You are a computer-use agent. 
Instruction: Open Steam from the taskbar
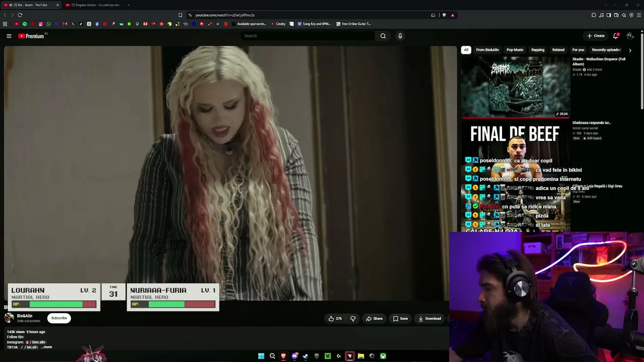pos(305,356)
